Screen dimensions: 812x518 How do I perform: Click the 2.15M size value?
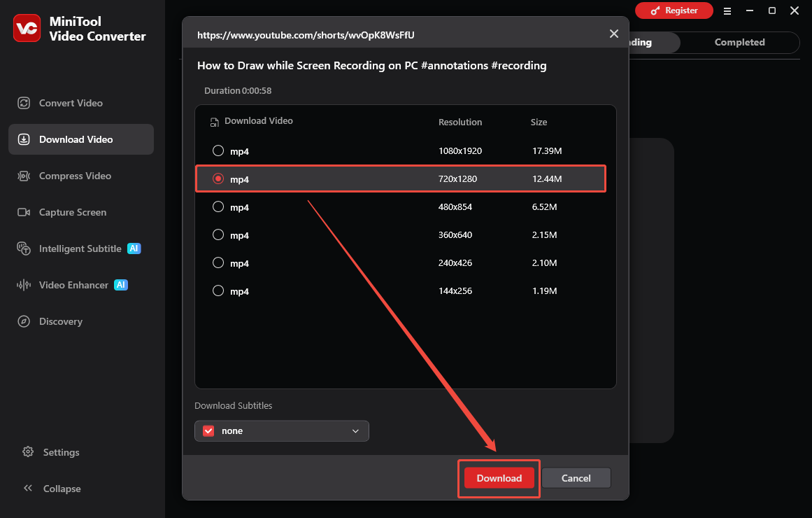click(x=544, y=235)
